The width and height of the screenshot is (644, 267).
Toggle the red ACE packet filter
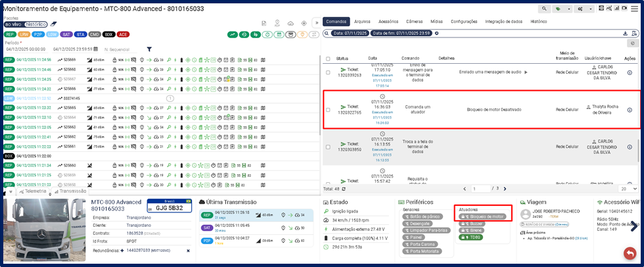coord(123,34)
